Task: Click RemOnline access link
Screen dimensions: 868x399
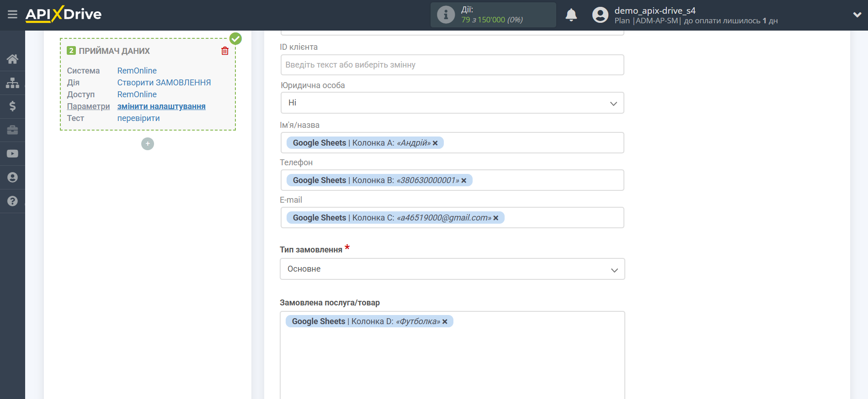Action: click(x=137, y=94)
